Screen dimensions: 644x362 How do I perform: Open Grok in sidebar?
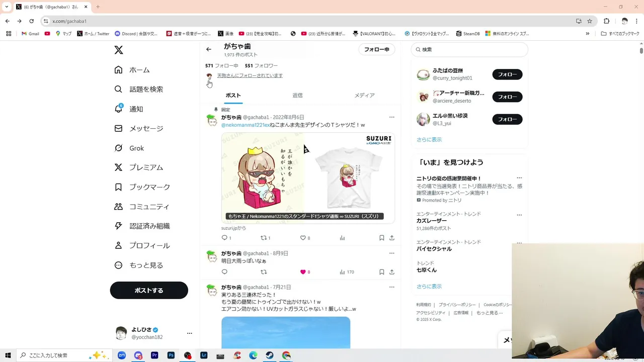tap(129, 148)
